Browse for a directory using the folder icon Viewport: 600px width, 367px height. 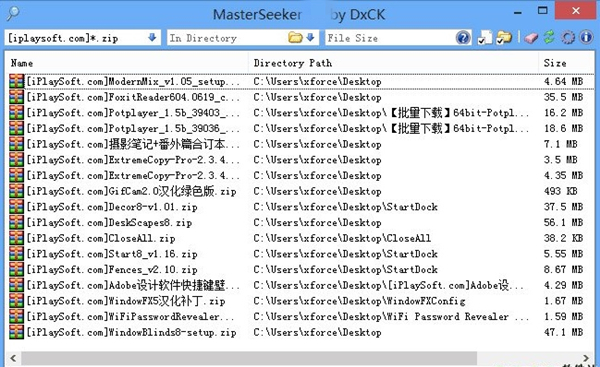click(295, 38)
